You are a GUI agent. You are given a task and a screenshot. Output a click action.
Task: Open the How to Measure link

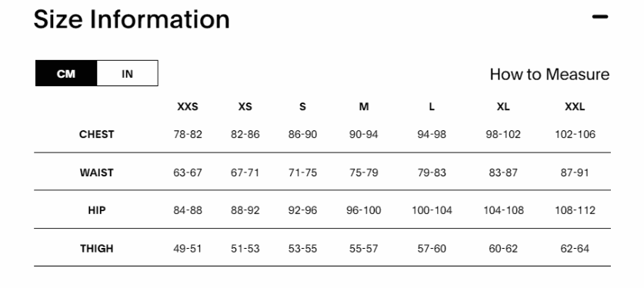point(549,75)
